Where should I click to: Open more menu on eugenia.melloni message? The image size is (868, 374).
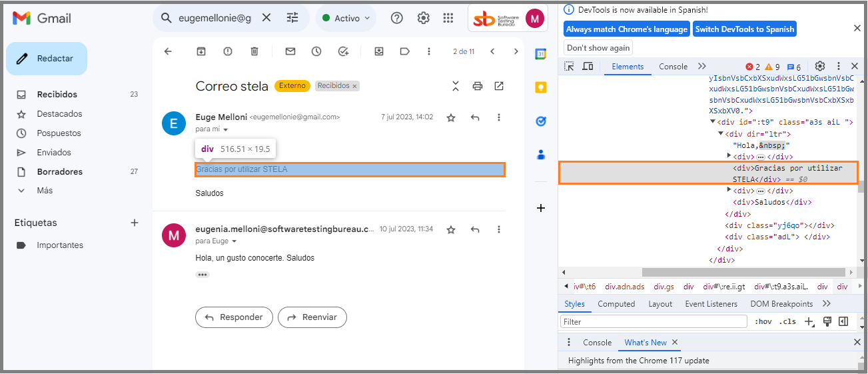coord(499,229)
